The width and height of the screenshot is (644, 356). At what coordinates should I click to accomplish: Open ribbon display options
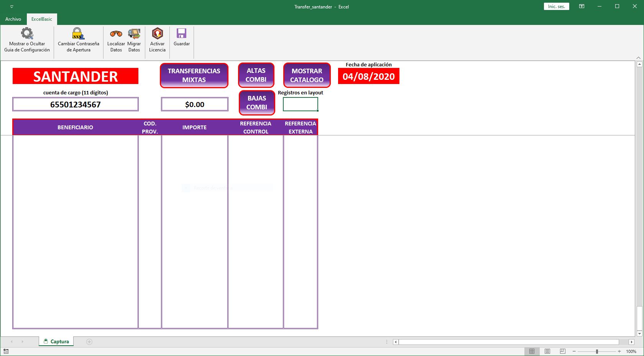pos(582,7)
